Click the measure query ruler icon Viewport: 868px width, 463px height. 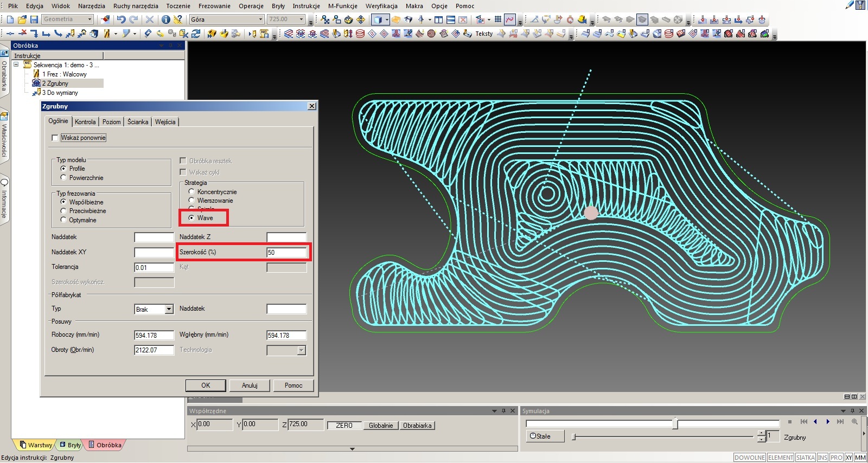point(178,20)
